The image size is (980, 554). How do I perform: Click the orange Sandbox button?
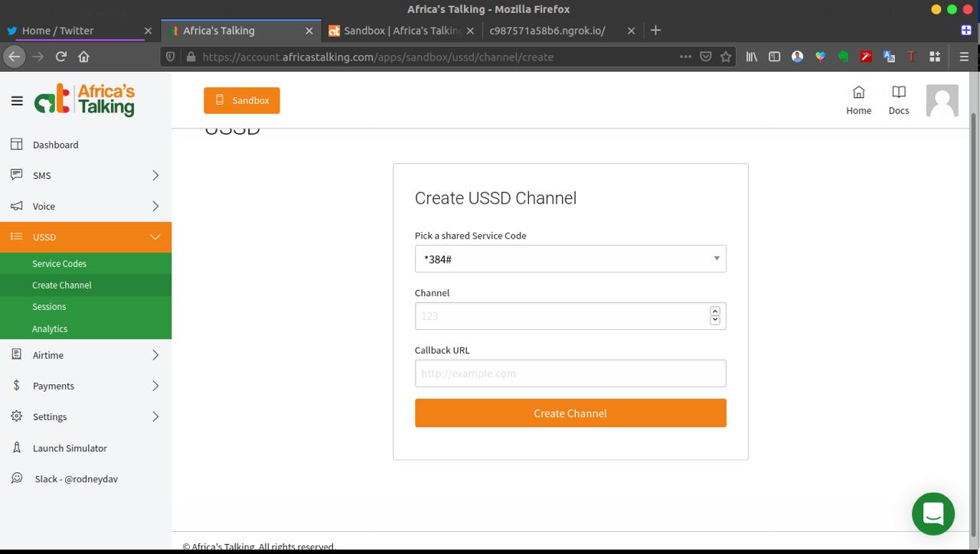click(242, 100)
